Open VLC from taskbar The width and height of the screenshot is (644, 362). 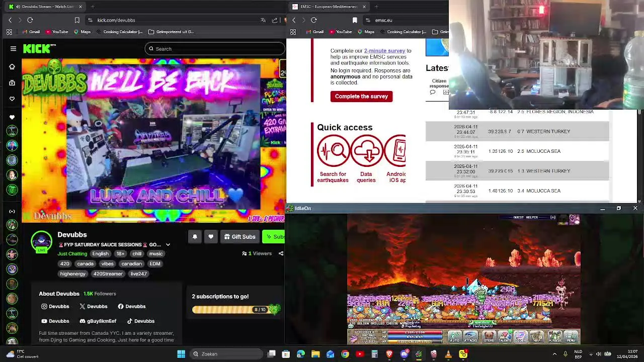point(448,354)
